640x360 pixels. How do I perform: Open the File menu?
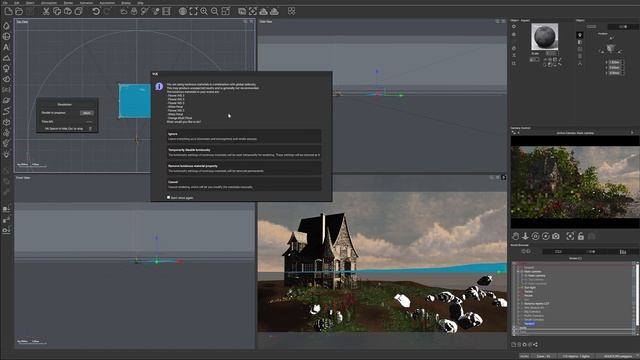pos(5,2)
